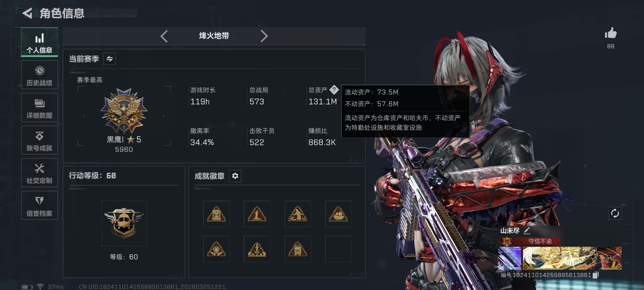The height and width of the screenshot is (290, 644).
Task: Click the copy icon next to 编号
Action: [595, 275]
